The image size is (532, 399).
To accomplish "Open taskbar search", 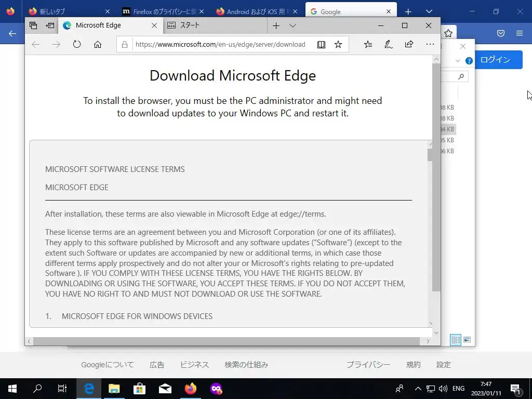I will point(37,389).
